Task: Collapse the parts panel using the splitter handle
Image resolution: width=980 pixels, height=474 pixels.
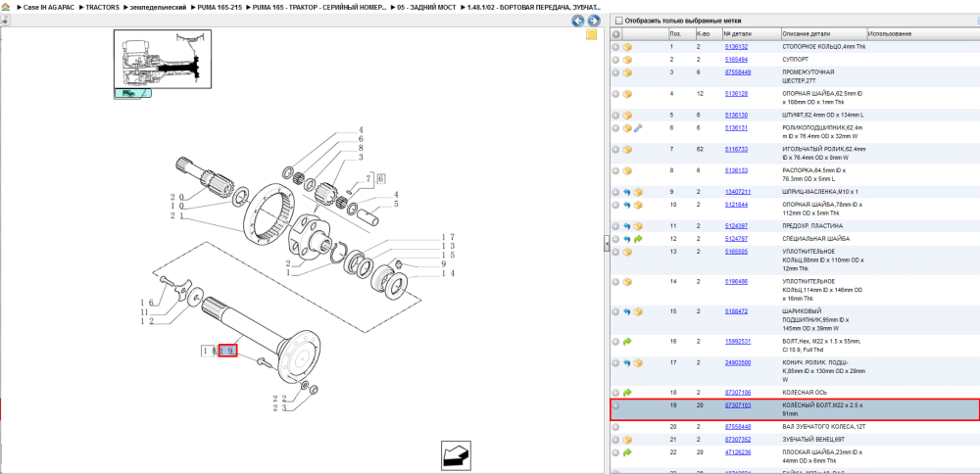Action: (607, 244)
